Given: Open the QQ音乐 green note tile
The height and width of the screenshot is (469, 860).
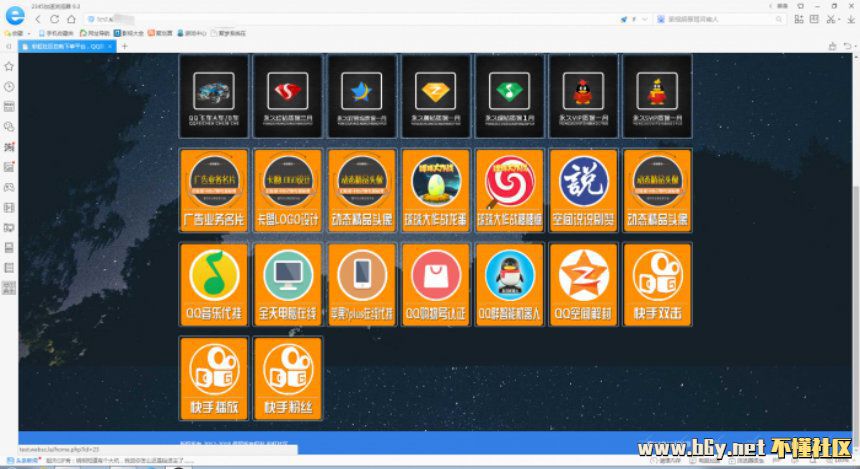Looking at the screenshot, I should coord(214,285).
